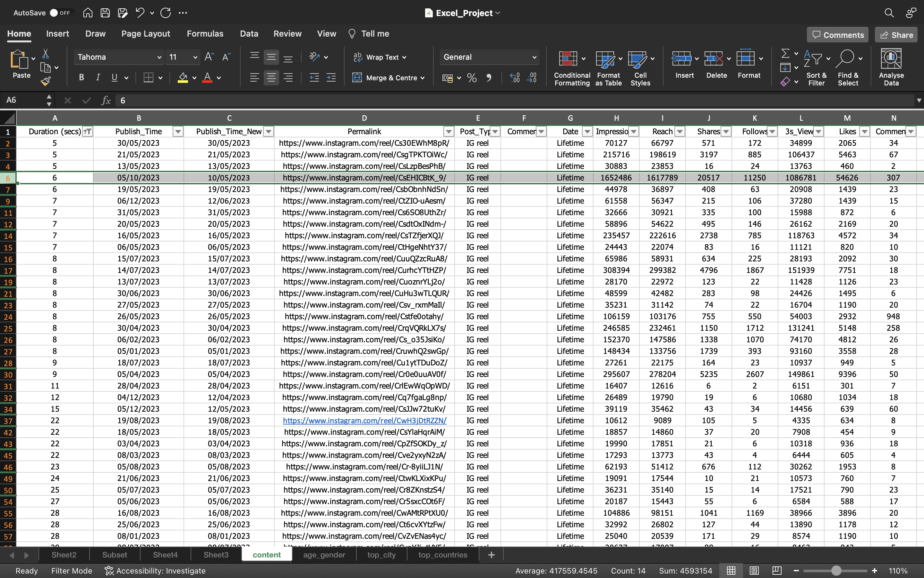Open the Data ribbon tab

click(x=249, y=34)
